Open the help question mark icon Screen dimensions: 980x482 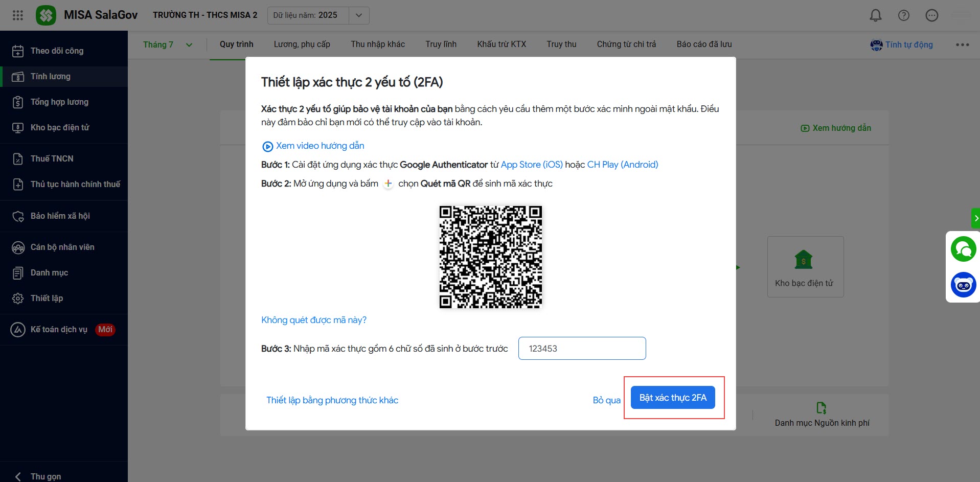(x=904, y=15)
